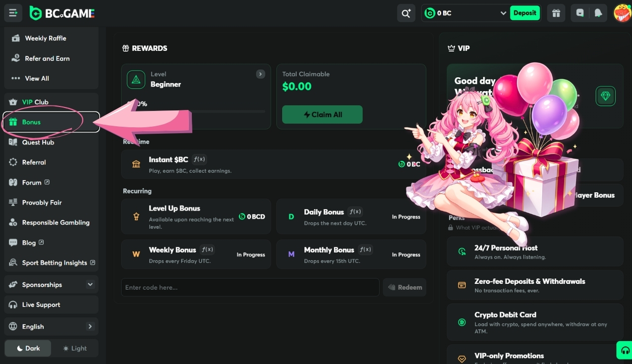Open the Forum external link
This screenshot has height=364, width=632.
52,182
